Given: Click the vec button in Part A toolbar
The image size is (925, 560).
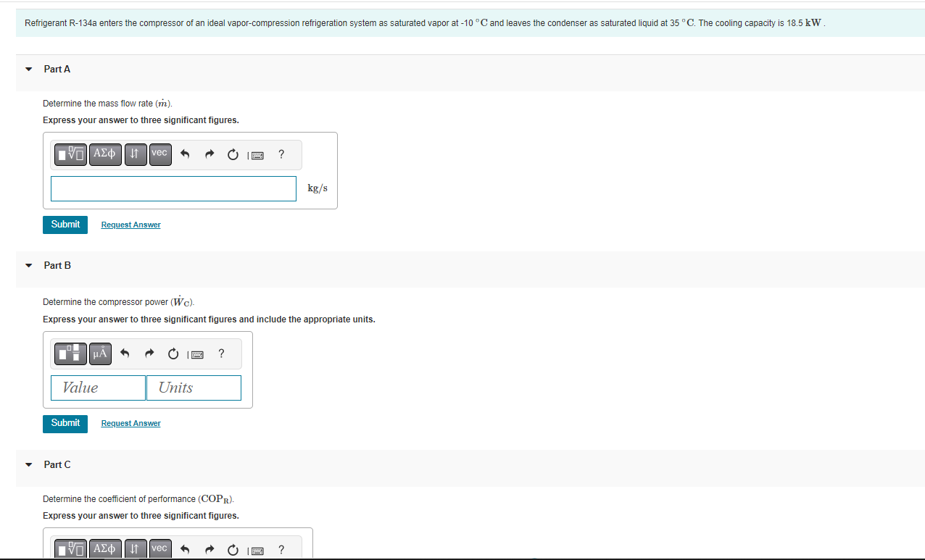Looking at the screenshot, I should tap(160, 154).
